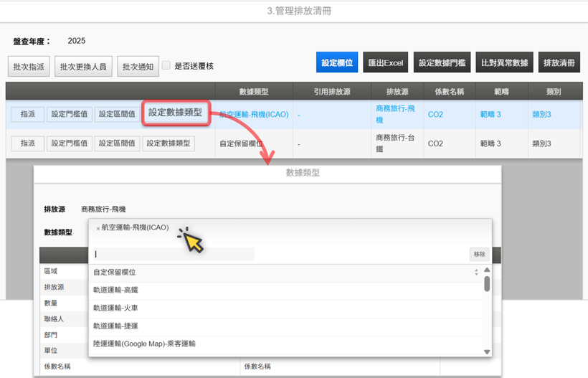588x378 pixels.
Task: Open 設定數據門檻 settings
Action: point(442,63)
